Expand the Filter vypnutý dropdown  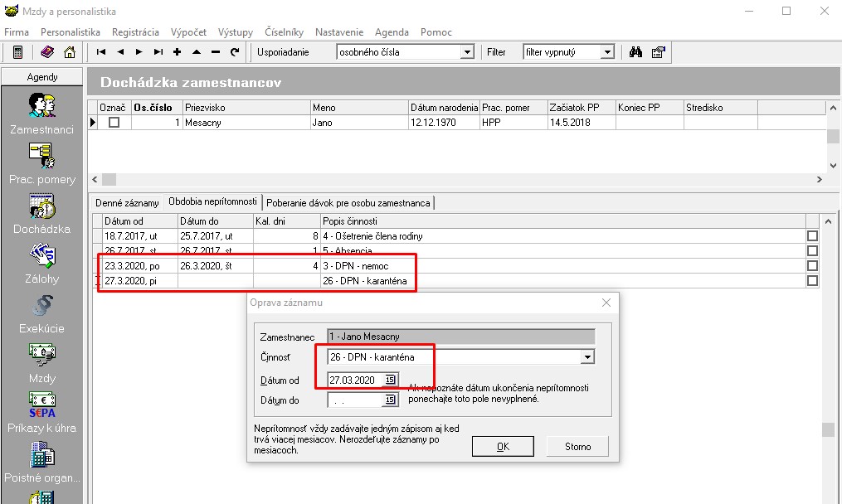[x=607, y=52]
